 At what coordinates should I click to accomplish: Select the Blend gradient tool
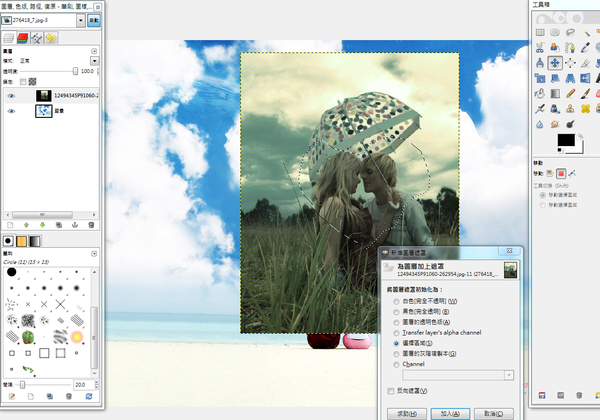[555, 94]
